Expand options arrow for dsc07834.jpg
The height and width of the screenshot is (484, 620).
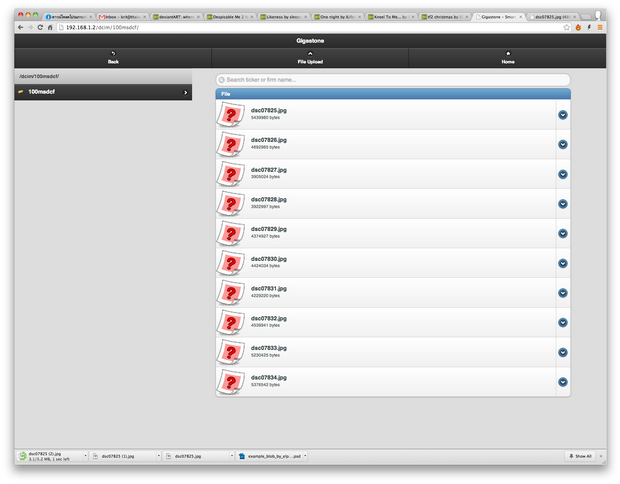563,382
